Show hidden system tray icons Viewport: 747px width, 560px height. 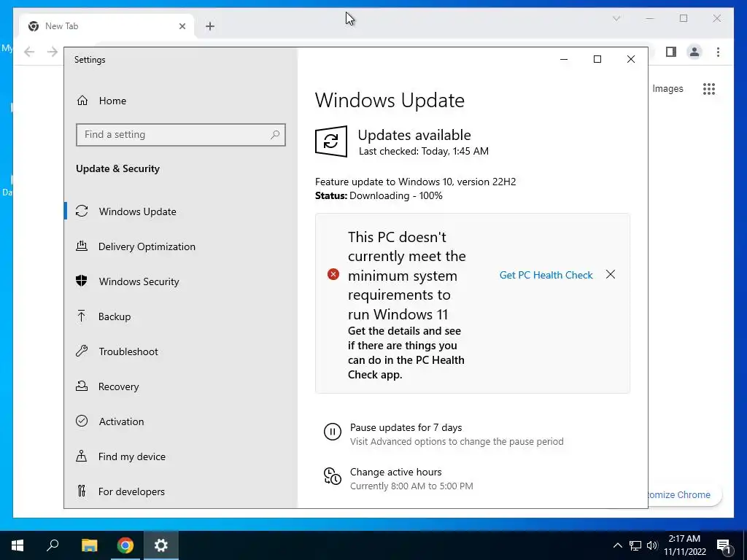(617, 545)
